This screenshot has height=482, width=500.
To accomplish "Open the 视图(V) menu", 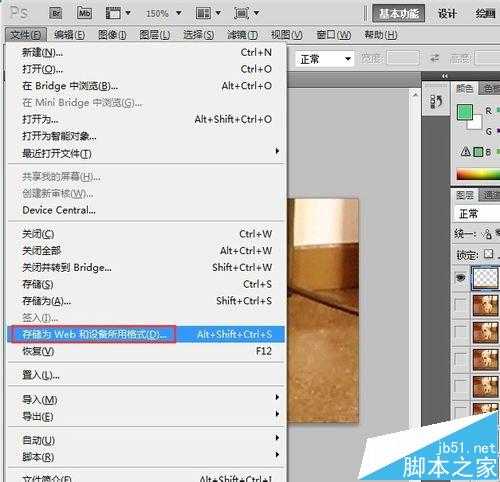I will [287, 34].
